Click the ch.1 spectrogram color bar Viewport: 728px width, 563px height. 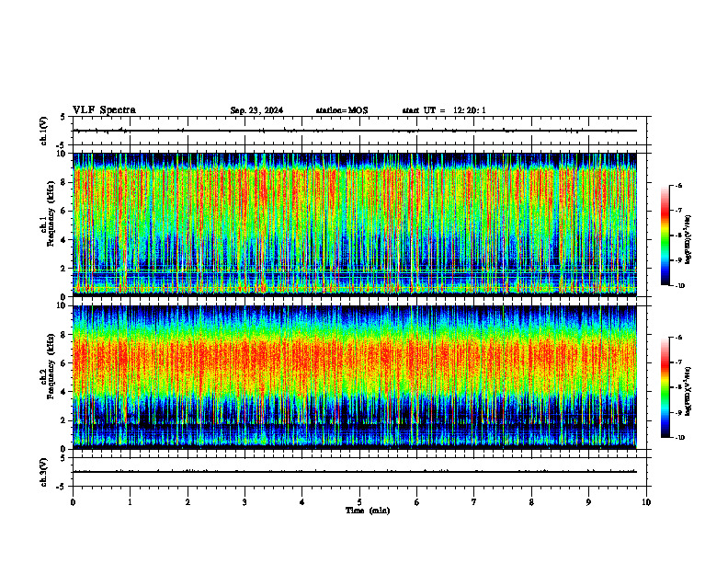click(x=665, y=236)
